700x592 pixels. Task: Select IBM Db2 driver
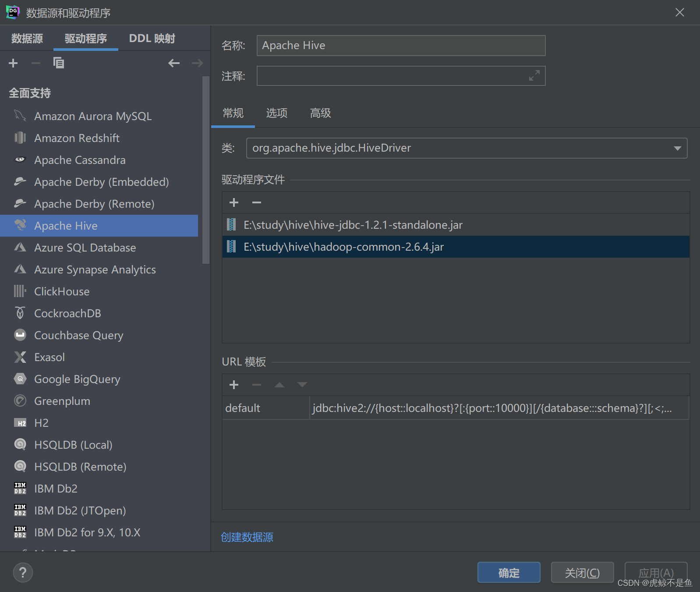coord(99,489)
